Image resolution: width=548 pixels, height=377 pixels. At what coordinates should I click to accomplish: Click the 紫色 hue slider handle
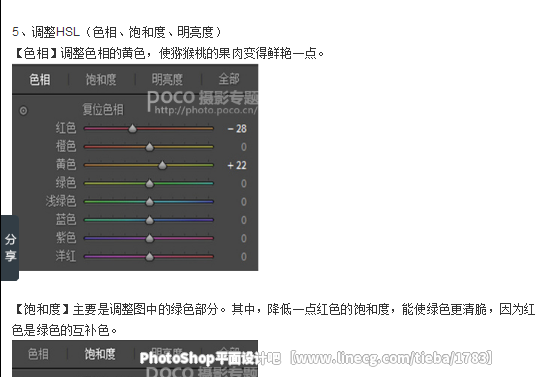click(149, 238)
